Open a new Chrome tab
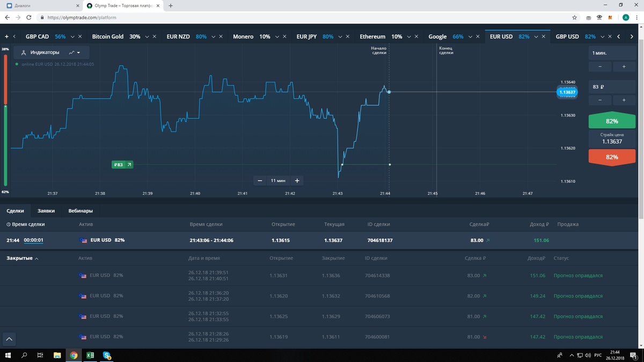 pyautogui.click(x=171, y=6)
